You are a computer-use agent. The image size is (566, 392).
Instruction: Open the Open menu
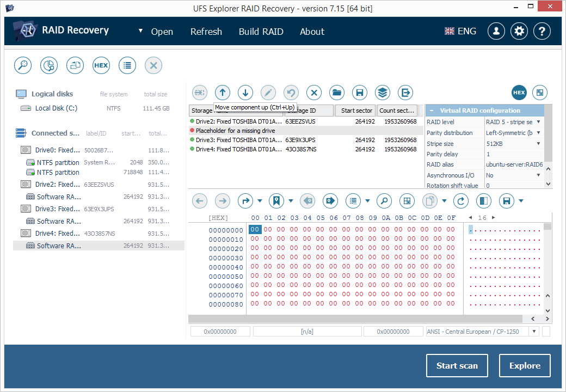[162, 32]
